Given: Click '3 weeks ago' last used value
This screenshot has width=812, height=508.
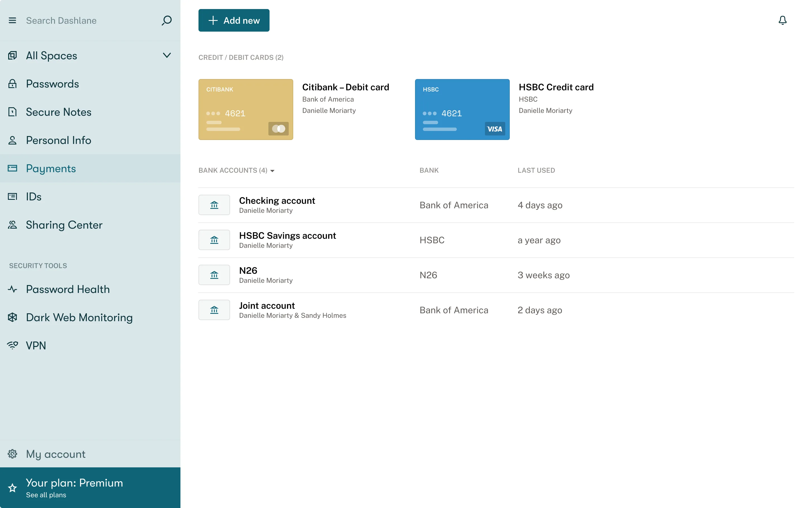Looking at the screenshot, I should (x=544, y=275).
